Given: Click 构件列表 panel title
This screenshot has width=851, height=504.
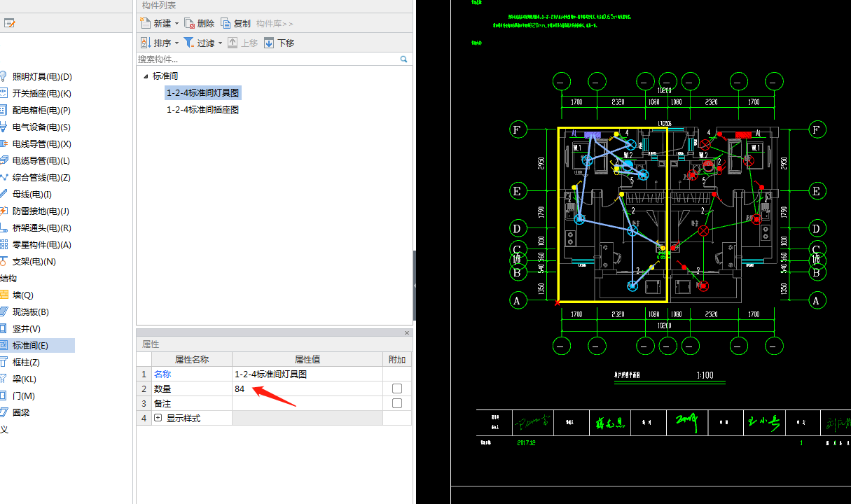Looking at the screenshot, I should tap(159, 6).
